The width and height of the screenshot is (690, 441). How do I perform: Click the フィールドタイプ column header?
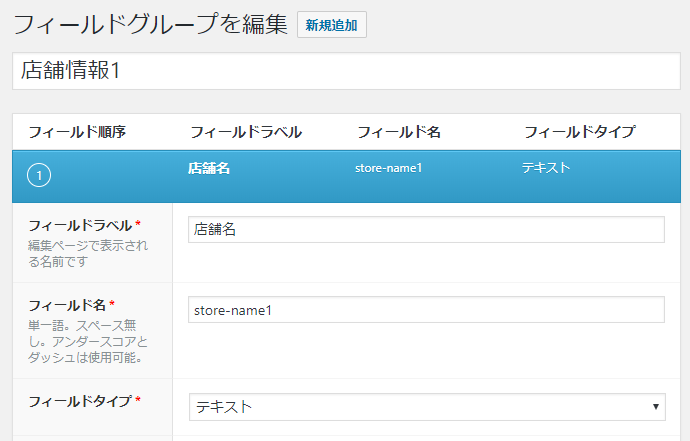click(580, 132)
